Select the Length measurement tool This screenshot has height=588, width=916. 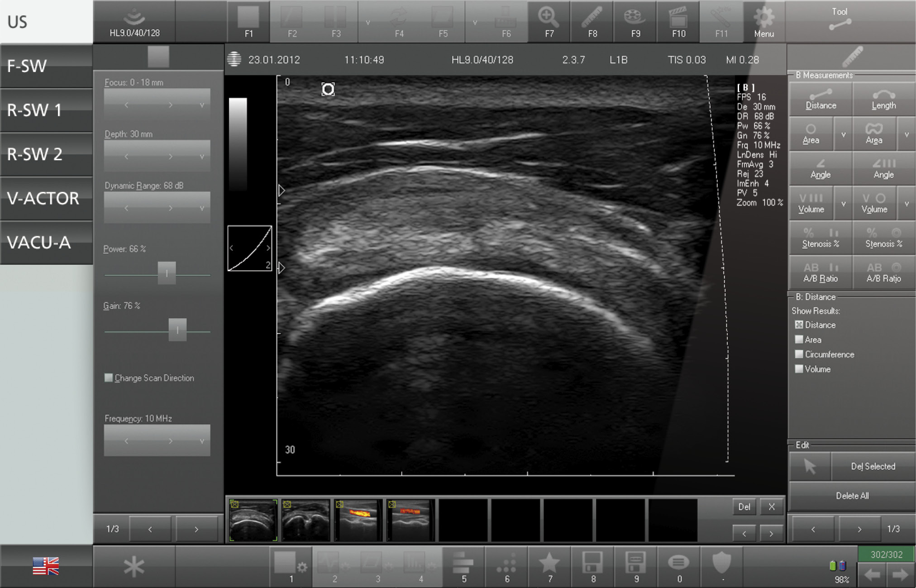click(883, 99)
